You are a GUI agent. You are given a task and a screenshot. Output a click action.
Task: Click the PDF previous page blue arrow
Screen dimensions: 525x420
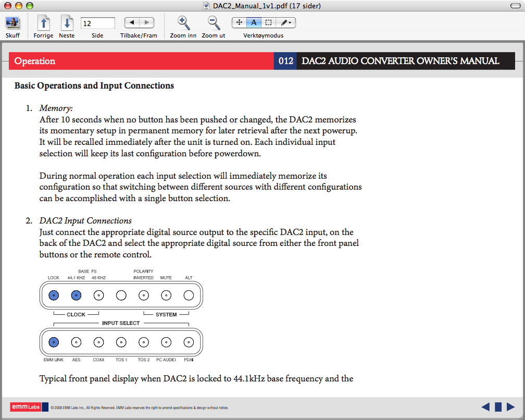click(x=485, y=407)
